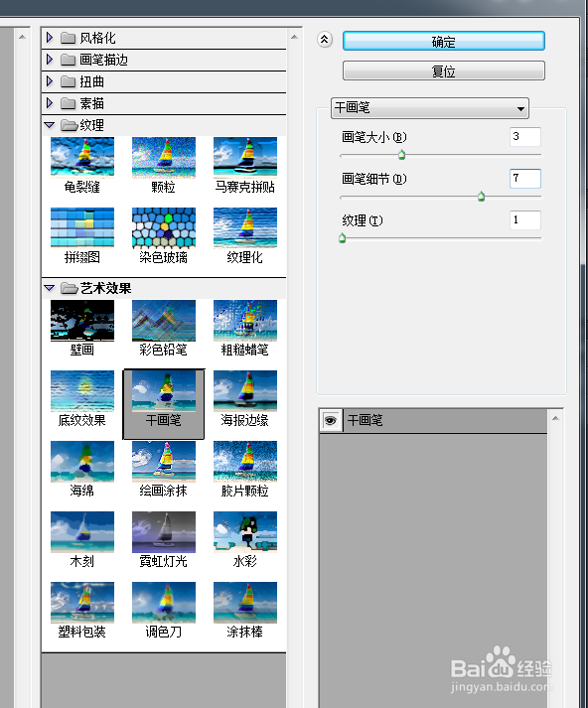This screenshot has height=708, width=588.
Task: Click the effect layers panel scroll-up arrow
Action: 555,418
